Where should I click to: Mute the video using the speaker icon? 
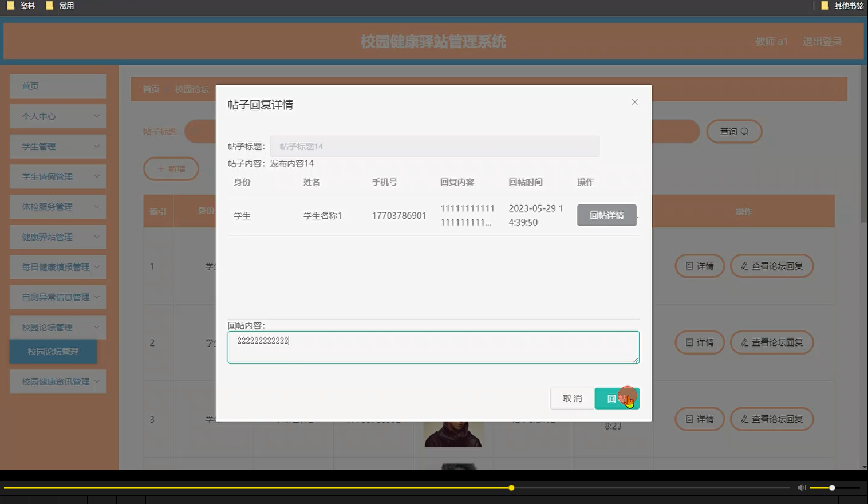pos(800,487)
